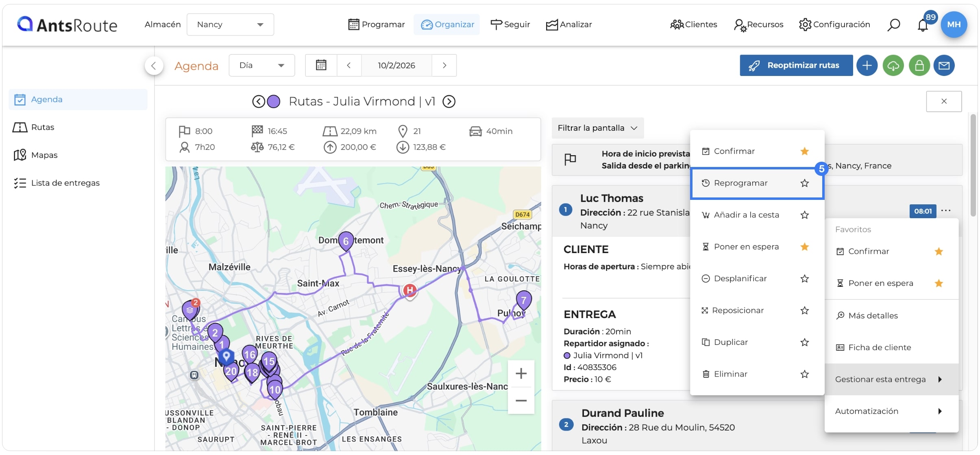Toggle favorite star for Confirmar in submenu

804,151
